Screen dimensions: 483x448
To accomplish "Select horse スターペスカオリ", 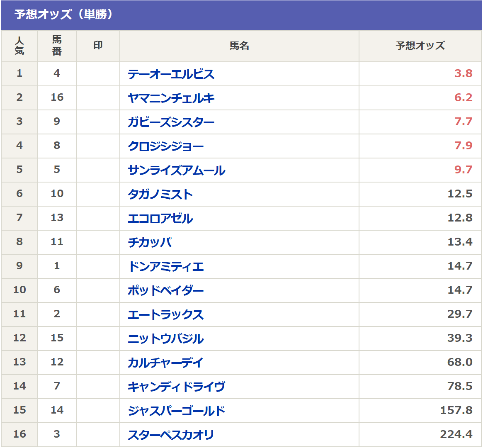I will click(x=171, y=435).
